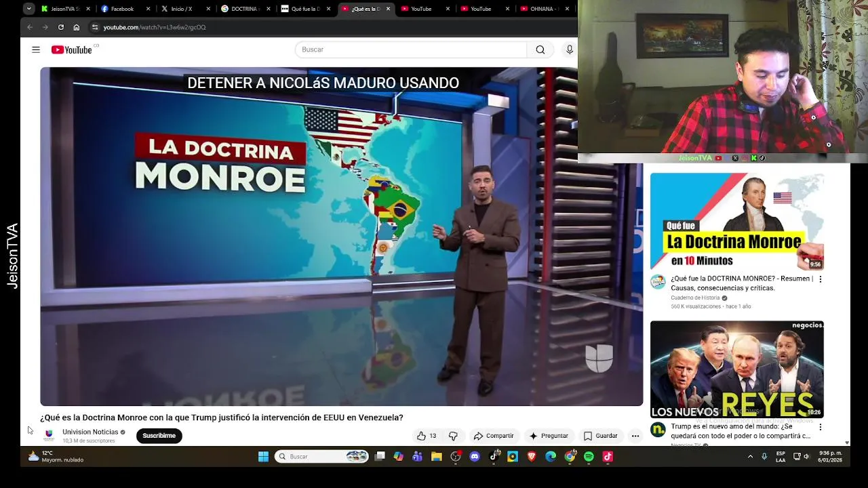Go to the YouTube home logo
Screen dimensions: 868x488
click(x=72, y=49)
